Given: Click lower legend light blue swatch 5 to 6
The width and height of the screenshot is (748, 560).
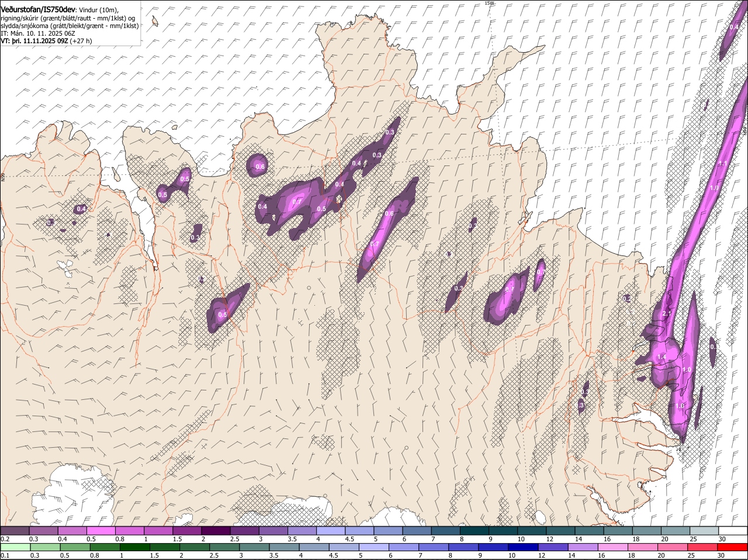Looking at the screenshot, I should click(x=373, y=547).
